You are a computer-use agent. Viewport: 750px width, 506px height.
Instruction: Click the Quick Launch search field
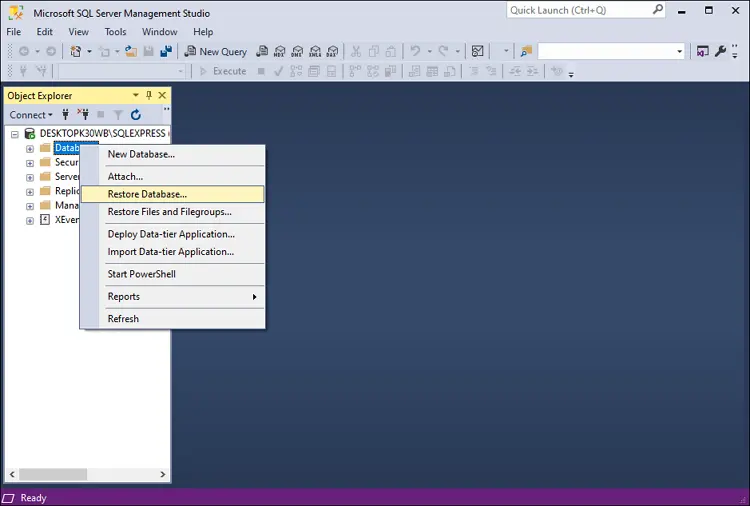pyautogui.click(x=585, y=10)
